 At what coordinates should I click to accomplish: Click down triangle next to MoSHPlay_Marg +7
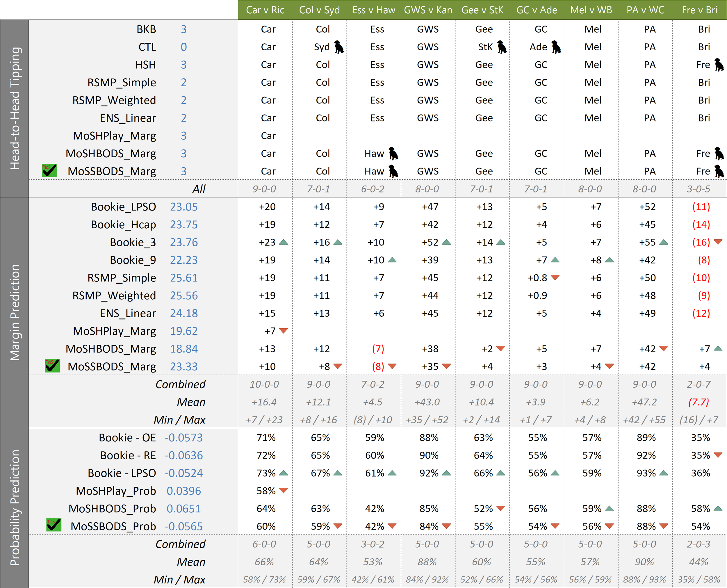(284, 331)
